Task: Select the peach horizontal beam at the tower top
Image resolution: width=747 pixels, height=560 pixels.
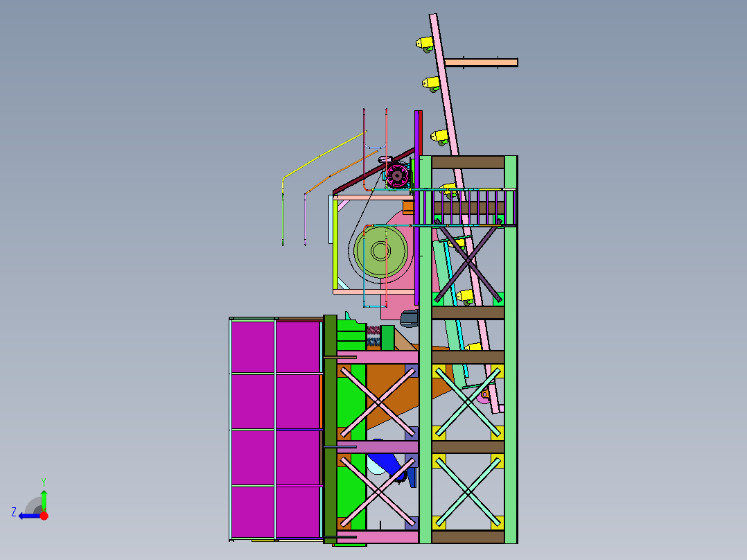Action: tap(481, 62)
